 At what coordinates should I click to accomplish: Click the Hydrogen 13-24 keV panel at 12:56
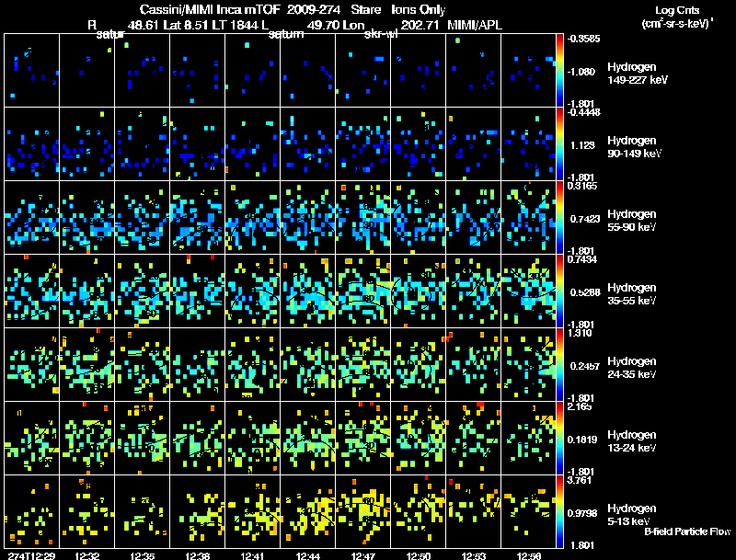point(528,438)
